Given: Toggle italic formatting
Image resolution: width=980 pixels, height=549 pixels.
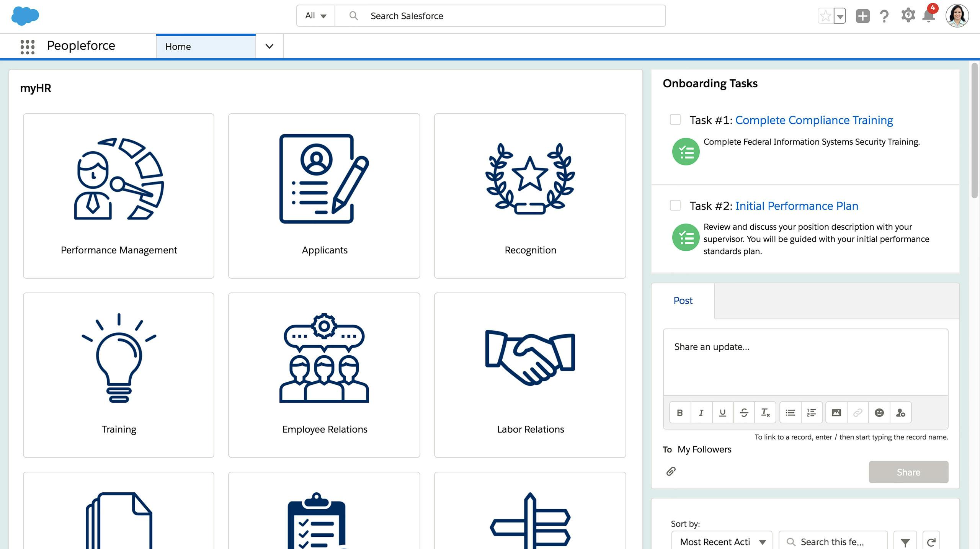Looking at the screenshot, I should 701,413.
